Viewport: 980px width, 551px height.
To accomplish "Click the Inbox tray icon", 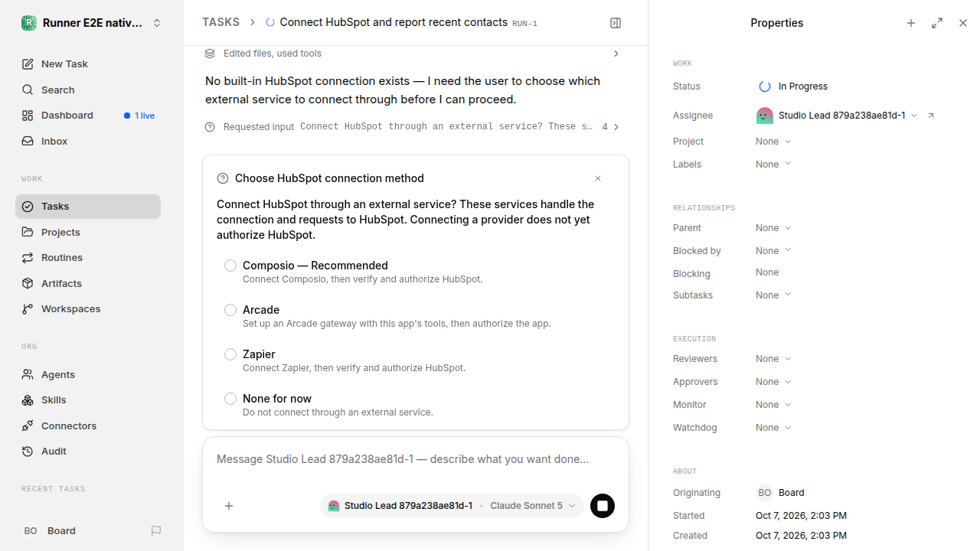I will point(28,141).
